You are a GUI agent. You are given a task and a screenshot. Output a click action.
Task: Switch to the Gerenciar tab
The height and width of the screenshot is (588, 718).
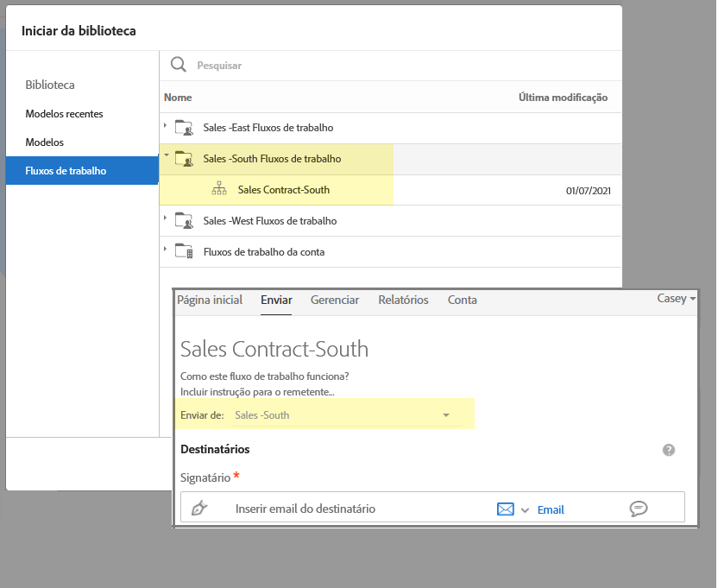(x=335, y=300)
